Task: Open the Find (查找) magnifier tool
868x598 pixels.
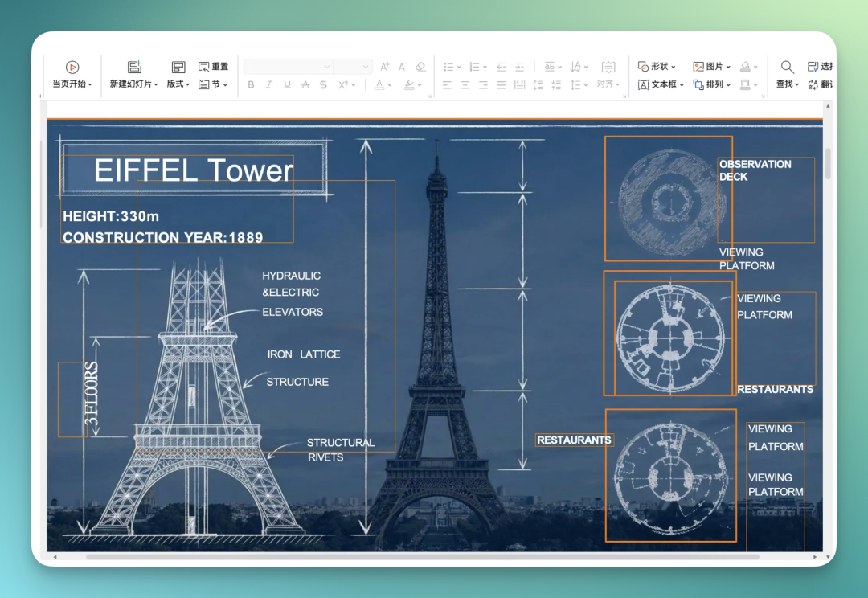Action: (x=787, y=67)
